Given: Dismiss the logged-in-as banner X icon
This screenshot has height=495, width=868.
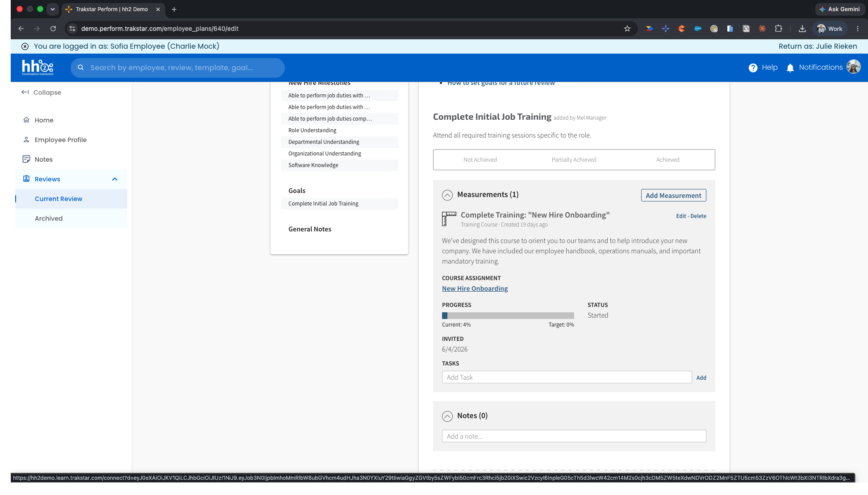Looking at the screenshot, I should click(25, 46).
